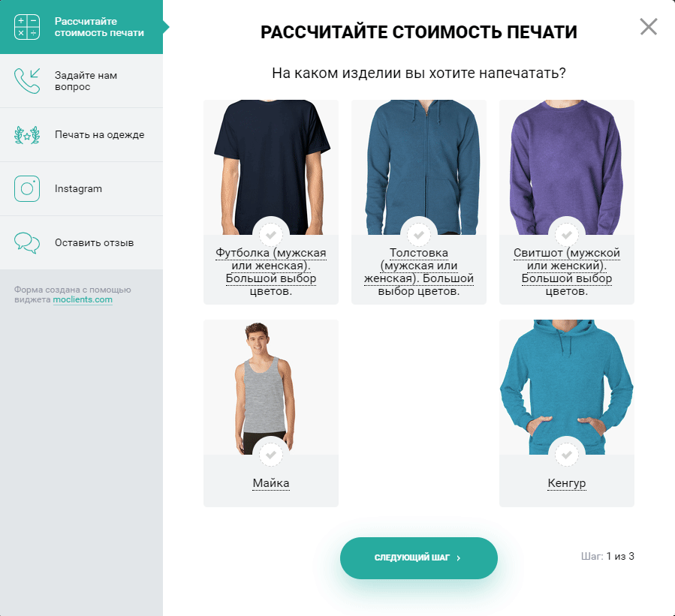Open the Печать на одежде tab
This screenshot has height=616, width=675.
[81, 135]
